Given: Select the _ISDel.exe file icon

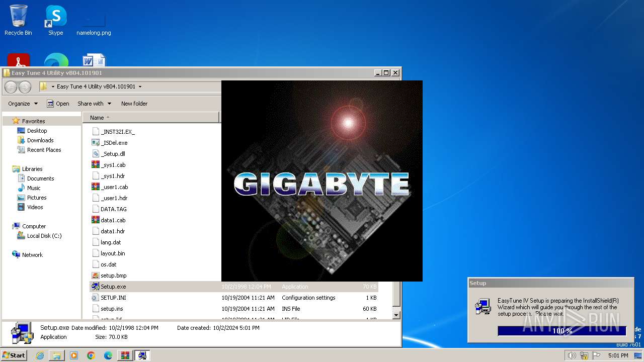Looking at the screenshot, I should pyautogui.click(x=96, y=143).
